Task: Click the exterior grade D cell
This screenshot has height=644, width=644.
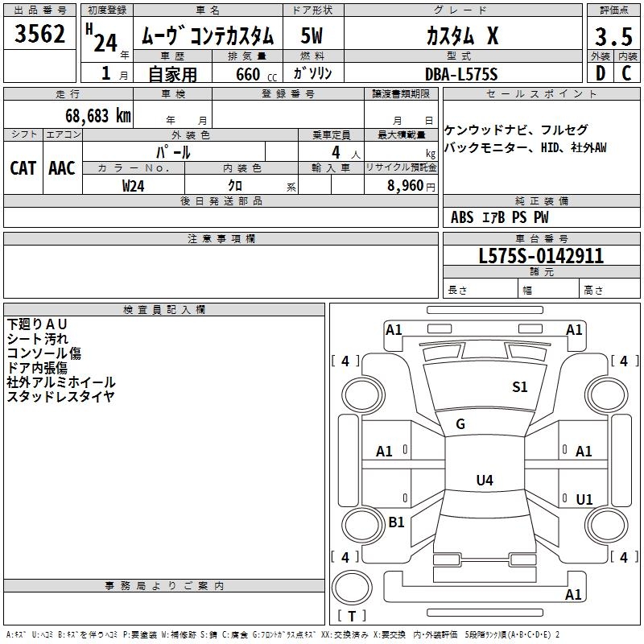Action: (600, 73)
